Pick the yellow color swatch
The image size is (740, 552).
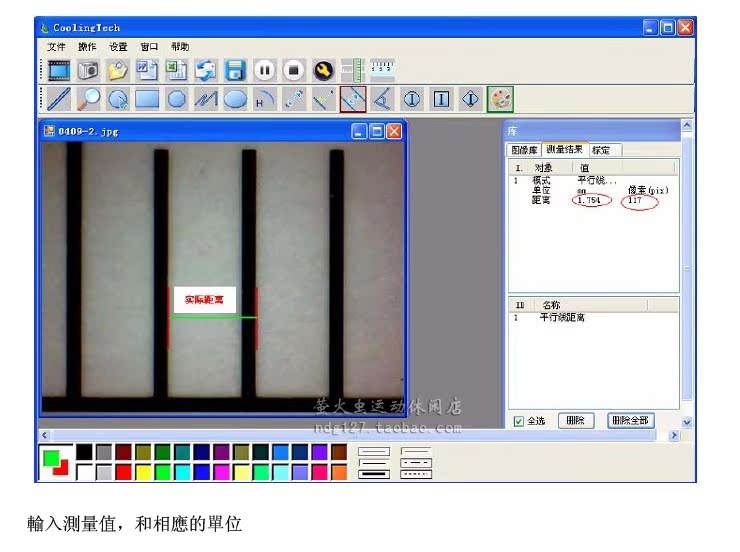(142, 471)
